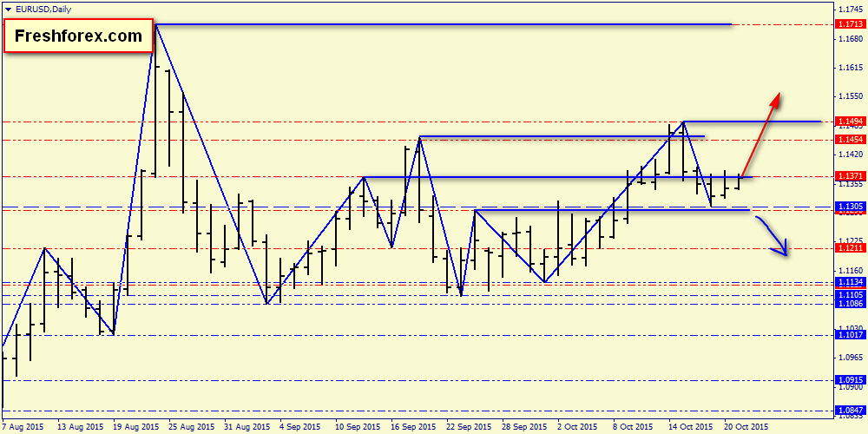
Task: Select the 1.1134 blue price label
Action: [849, 283]
